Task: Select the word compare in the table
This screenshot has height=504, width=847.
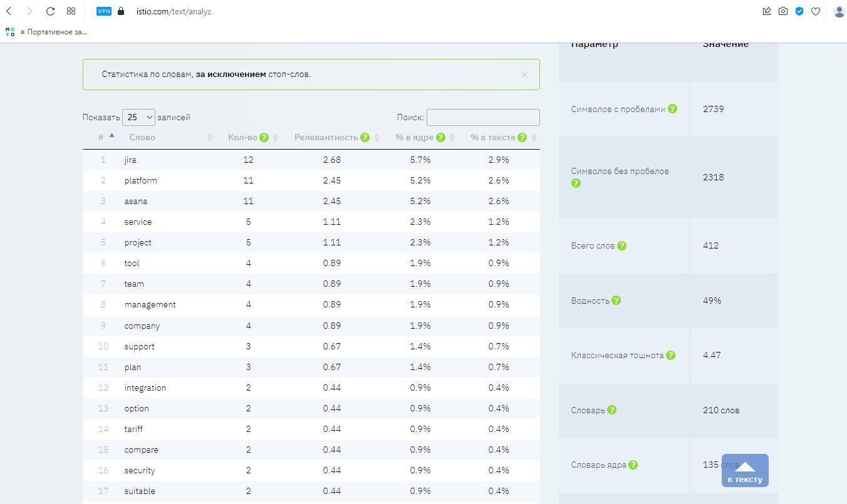Action: (x=142, y=450)
